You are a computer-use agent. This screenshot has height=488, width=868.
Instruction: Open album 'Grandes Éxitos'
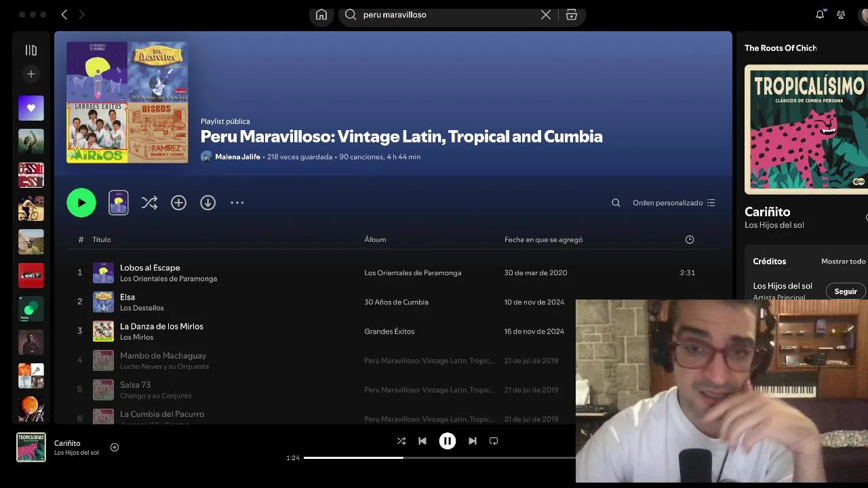pos(389,331)
